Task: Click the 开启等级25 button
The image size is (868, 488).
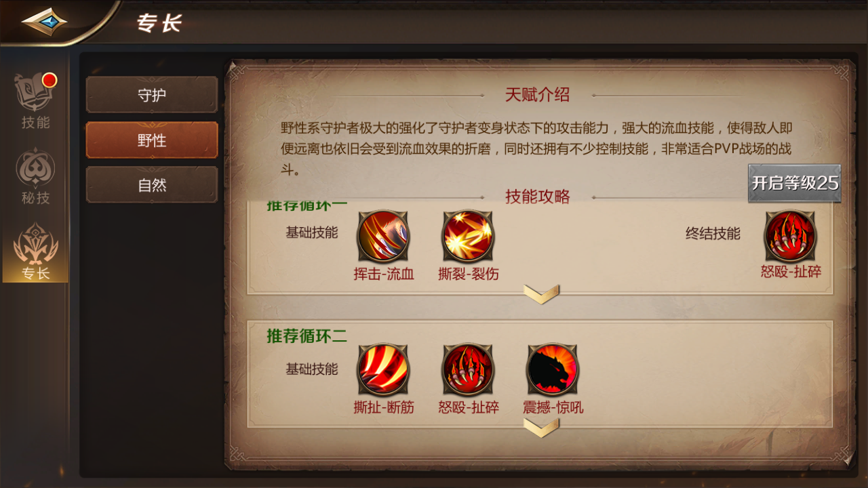Action: [795, 183]
